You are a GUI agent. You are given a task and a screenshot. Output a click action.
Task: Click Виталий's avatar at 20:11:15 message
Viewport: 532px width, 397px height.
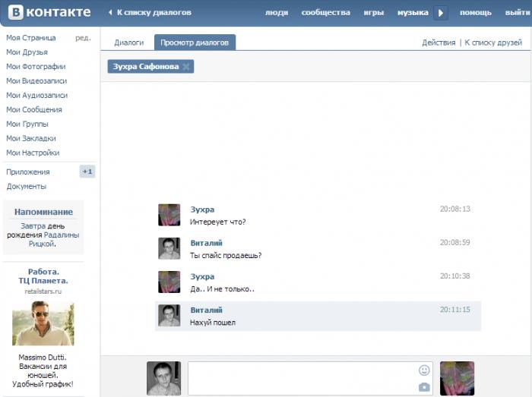tap(169, 315)
